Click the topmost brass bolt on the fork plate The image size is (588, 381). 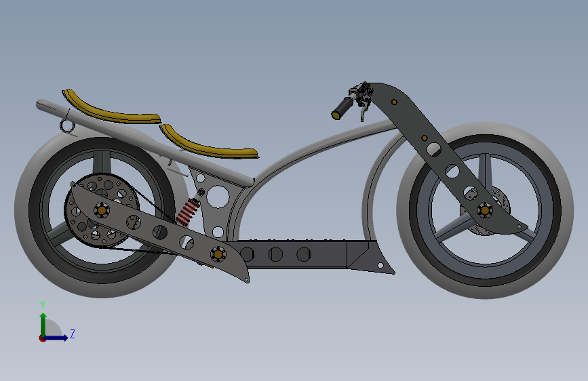394,102
